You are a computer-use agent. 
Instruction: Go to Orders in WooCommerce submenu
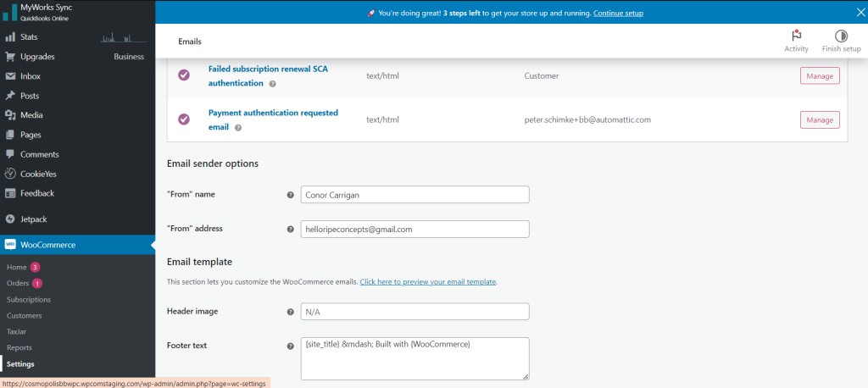[18, 283]
